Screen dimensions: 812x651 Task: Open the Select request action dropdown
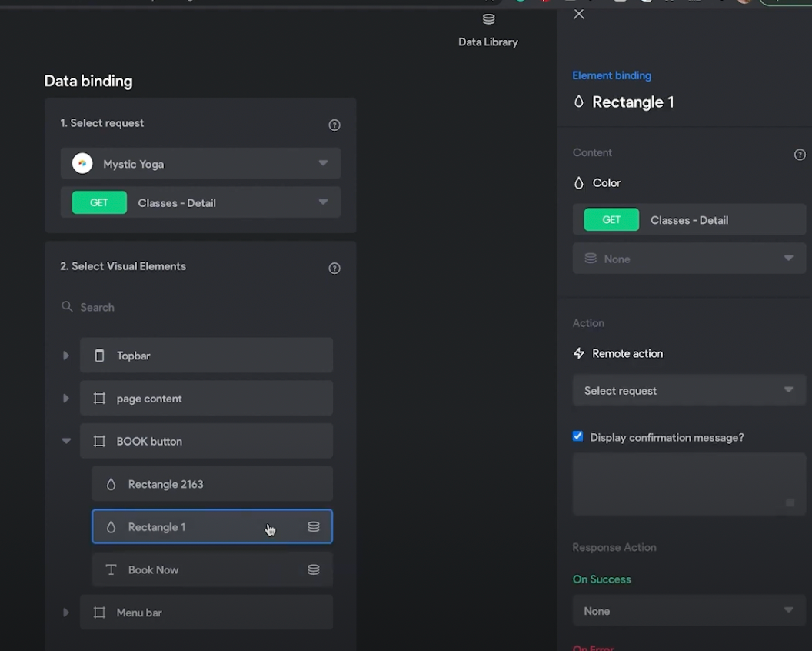point(689,390)
